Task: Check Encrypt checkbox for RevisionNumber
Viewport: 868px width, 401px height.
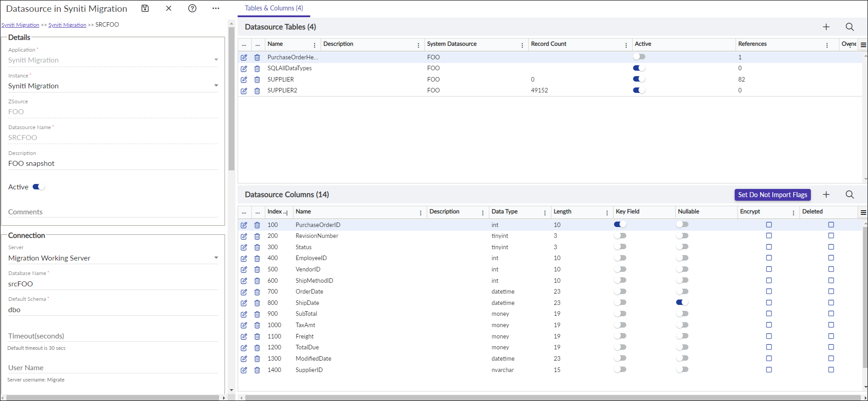Action: (x=769, y=236)
